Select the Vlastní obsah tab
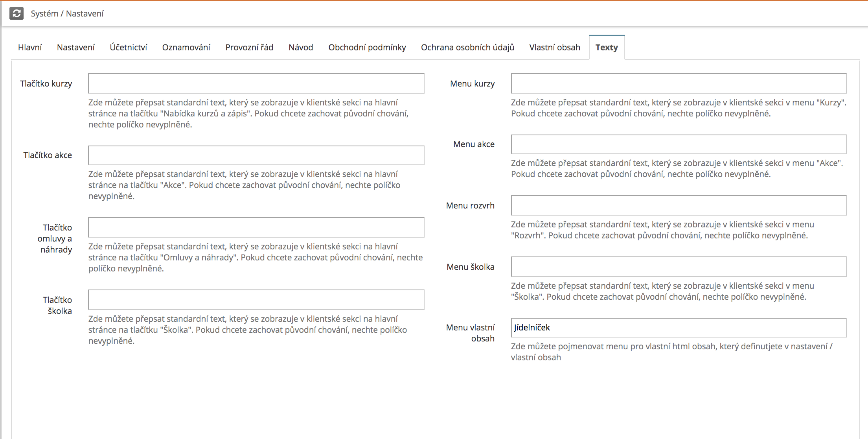 pos(554,48)
